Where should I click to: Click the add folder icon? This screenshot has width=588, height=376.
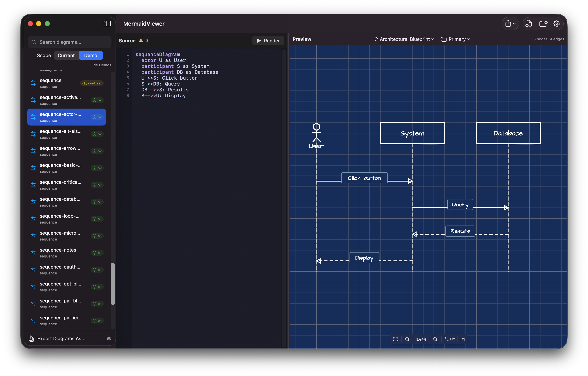543,24
